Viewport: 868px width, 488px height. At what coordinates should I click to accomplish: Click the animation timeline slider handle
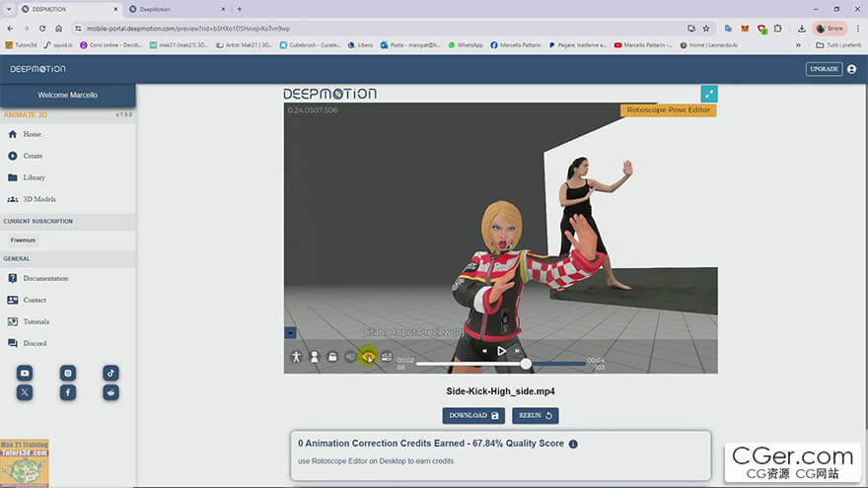526,364
